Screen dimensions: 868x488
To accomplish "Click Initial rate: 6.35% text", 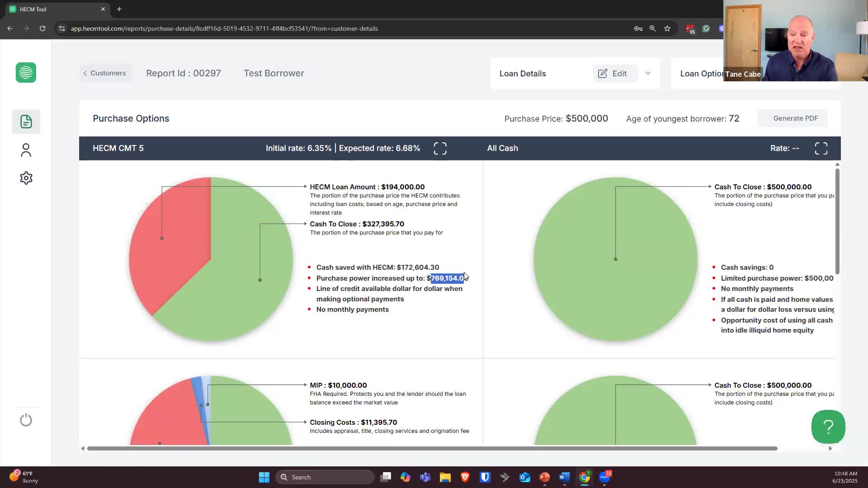I will click(298, 148).
